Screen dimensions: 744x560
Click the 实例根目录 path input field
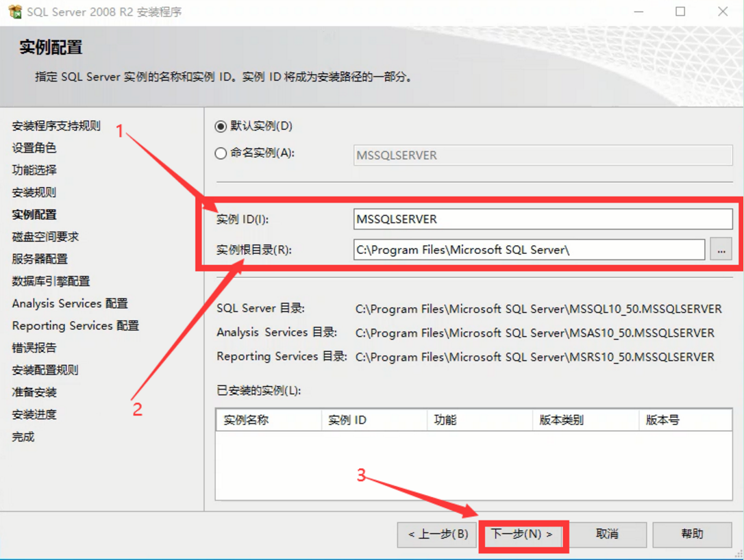529,249
